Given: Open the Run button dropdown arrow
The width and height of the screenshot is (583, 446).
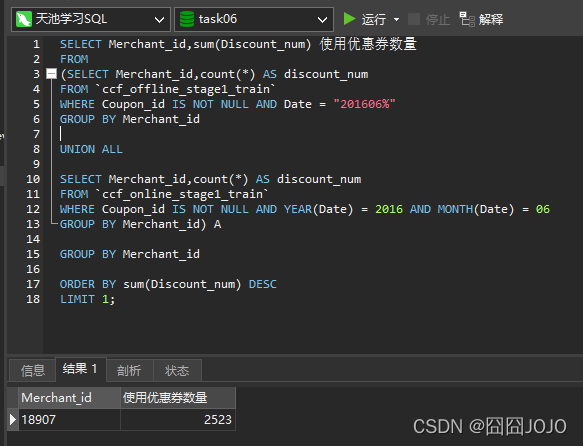Looking at the screenshot, I should click(x=396, y=19).
